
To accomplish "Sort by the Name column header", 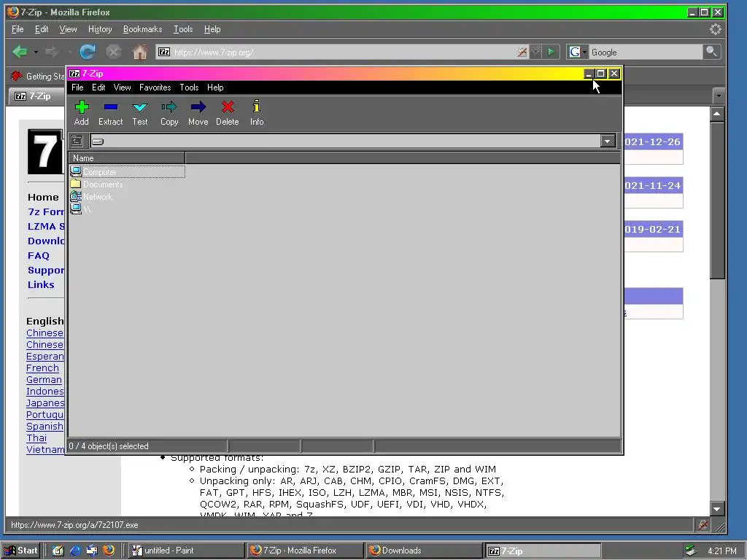I will (x=127, y=158).
